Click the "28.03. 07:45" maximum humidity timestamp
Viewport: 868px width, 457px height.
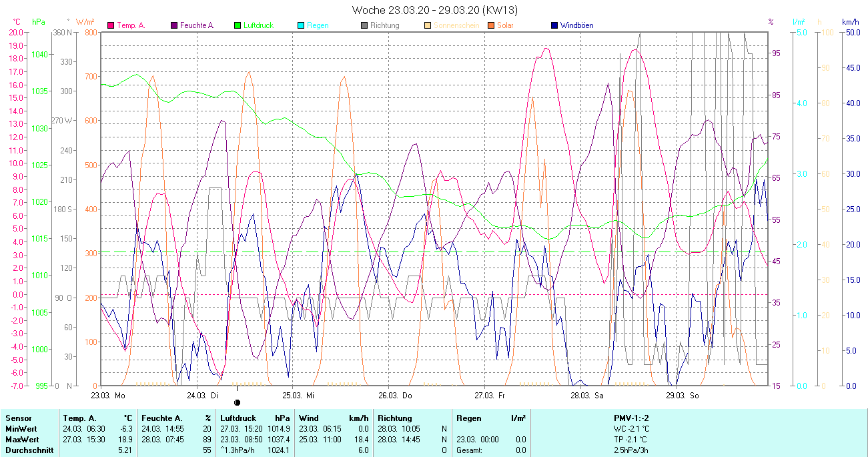(163, 440)
